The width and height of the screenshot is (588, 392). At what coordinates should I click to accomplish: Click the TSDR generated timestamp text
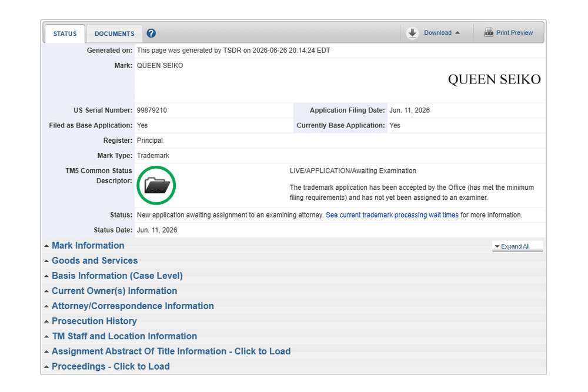pyautogui.click(x=233, y=50)
